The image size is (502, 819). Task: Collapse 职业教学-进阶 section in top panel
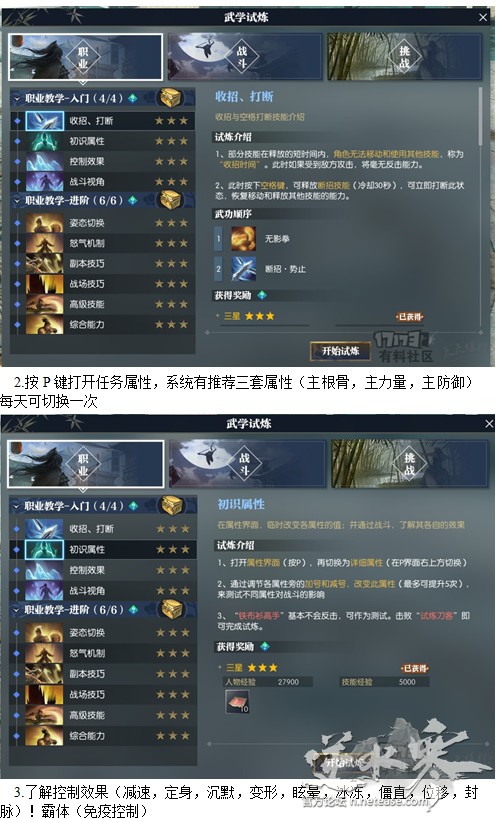coord(17,200)
